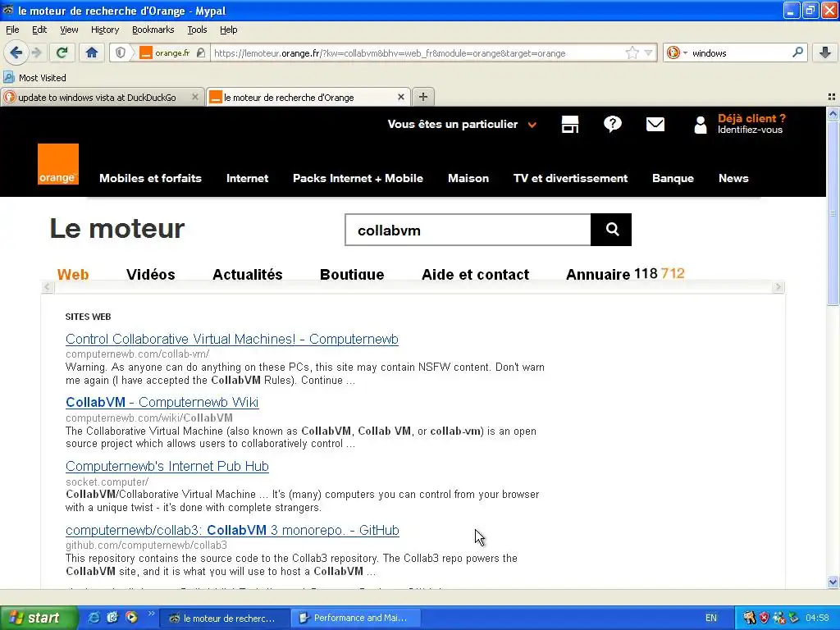Open the Internet navigation item
Screen dimensions: 840x630
click(x=247, y=178)
